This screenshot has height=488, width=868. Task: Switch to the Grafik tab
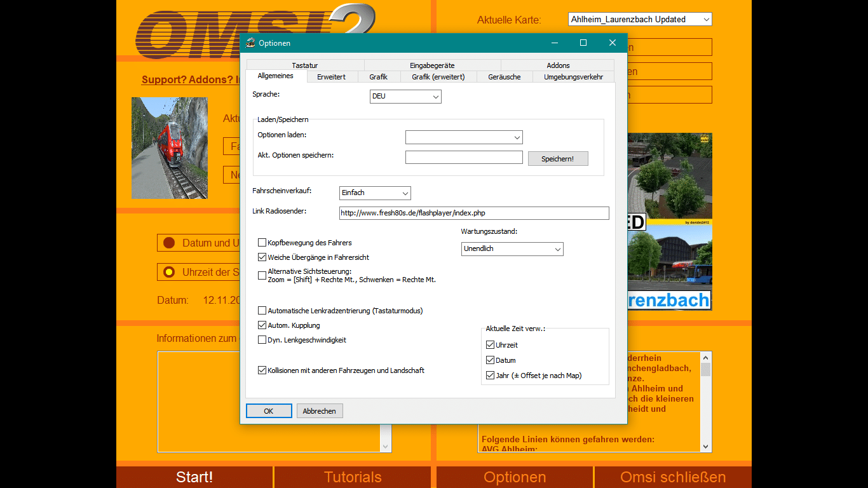[x=378, y=77]
